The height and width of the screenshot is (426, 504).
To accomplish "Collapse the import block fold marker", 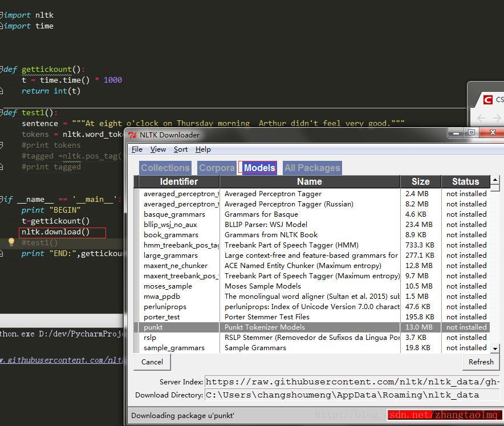I will pyautogui.click(x=1, y=14).
